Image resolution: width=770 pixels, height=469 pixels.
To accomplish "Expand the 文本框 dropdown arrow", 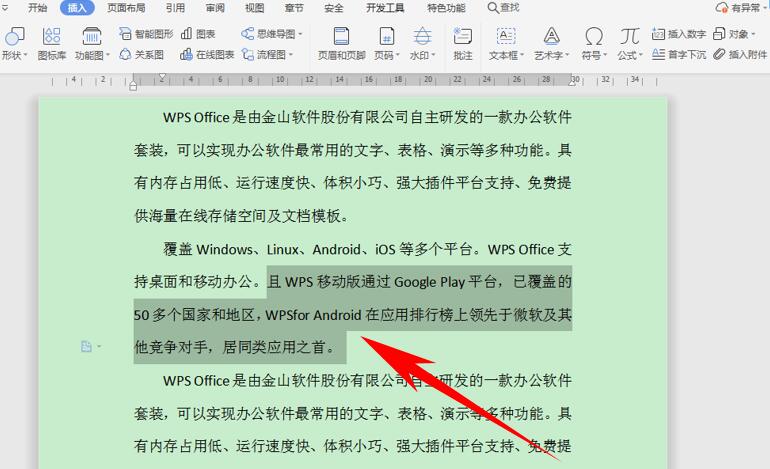I will pyautogui.click(x=522, y=55).
